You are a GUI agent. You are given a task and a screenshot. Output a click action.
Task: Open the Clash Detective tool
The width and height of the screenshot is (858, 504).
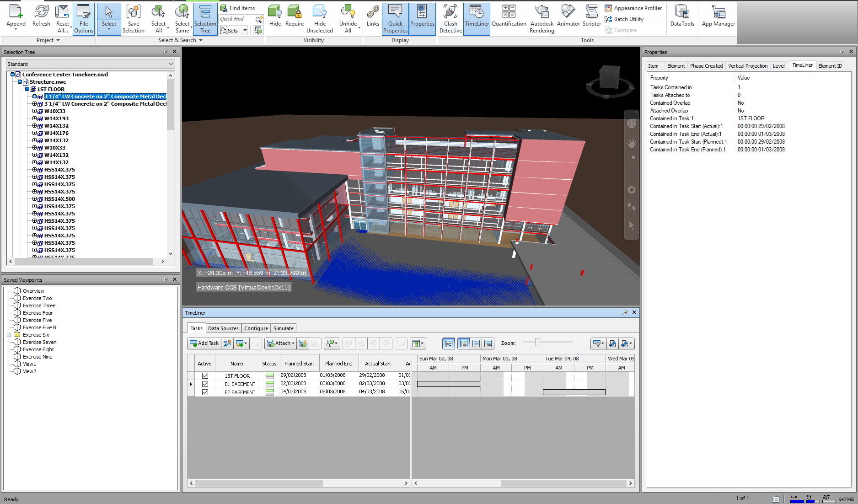tap(450, 18)
